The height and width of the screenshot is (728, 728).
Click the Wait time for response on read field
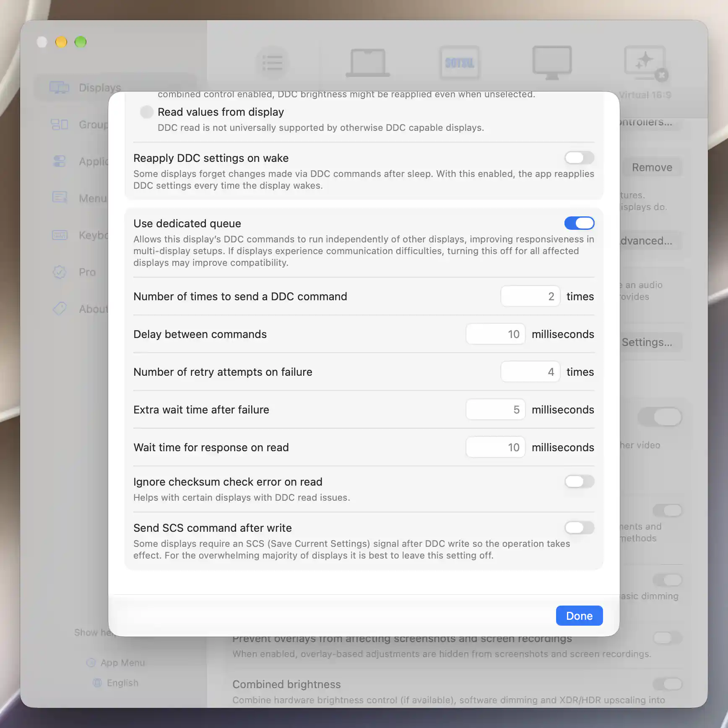[x=495, y=447]
